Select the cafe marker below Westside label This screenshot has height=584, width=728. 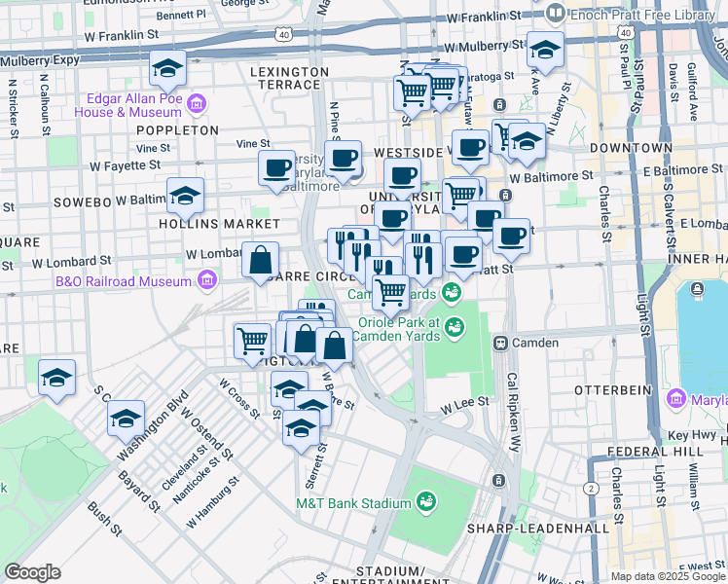coord(403,178)
